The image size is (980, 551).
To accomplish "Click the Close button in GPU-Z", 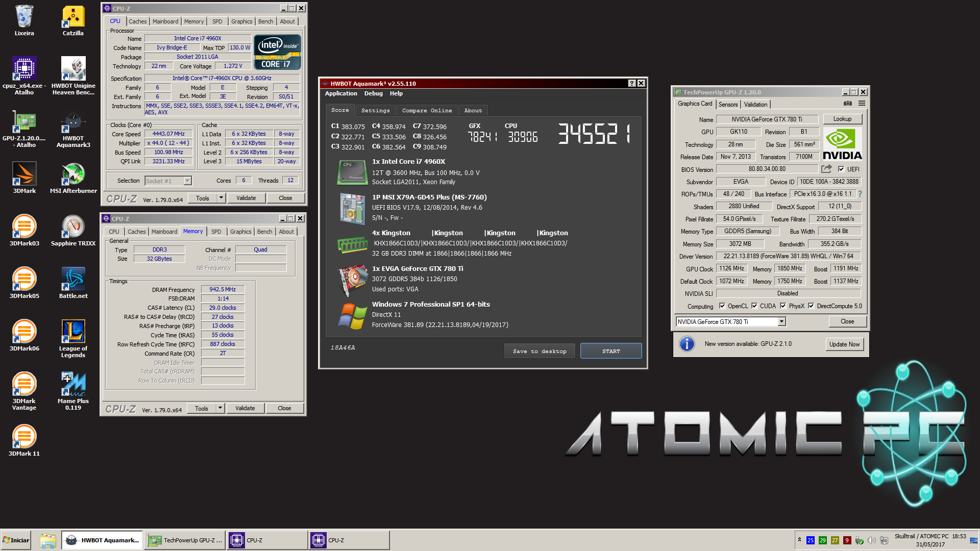I will tap(847, 321).
